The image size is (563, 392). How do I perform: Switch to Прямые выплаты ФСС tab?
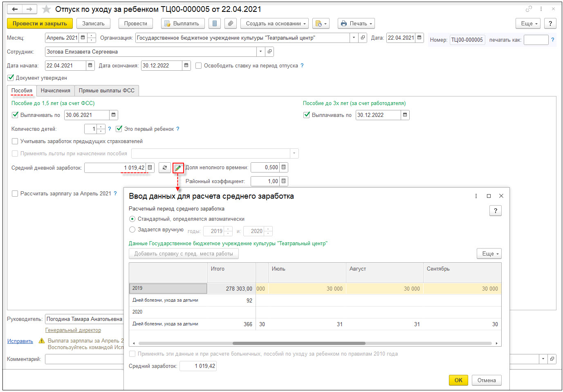107,90
